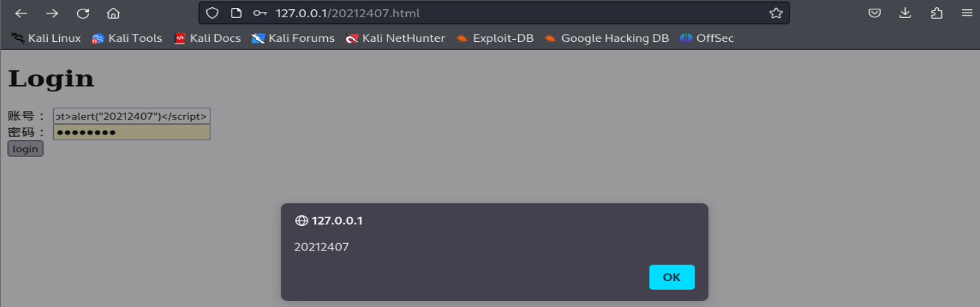Open the Extensions puzzle icon

pyautogui.click(x=936, y=13)
